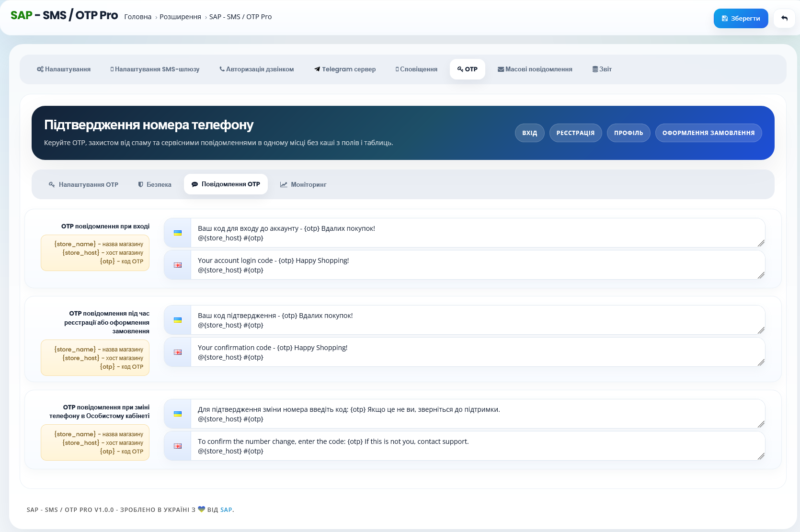The width and height of the screenshot is (800, 532).
Task: Follow the Розширення breadcrumb link
Action: [180, 17]
